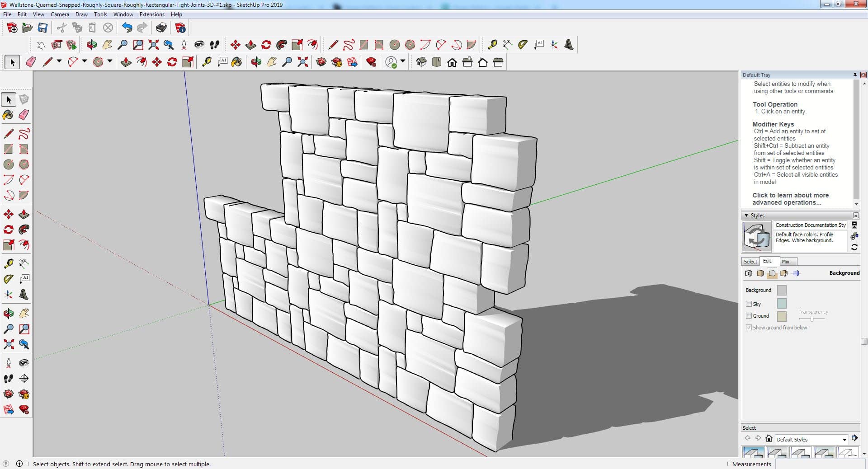Viewport: 868px width, 469px height.
Task: Select the Paint Bucket tool in left toolbar
Action: (8, 115)
